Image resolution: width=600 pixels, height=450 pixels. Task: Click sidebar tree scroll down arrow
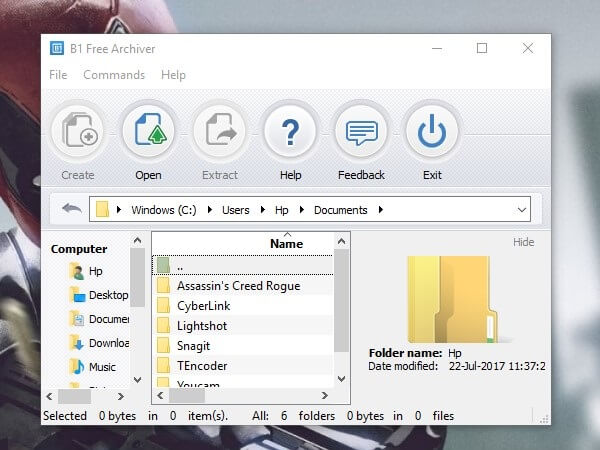(x=137, y=380)
